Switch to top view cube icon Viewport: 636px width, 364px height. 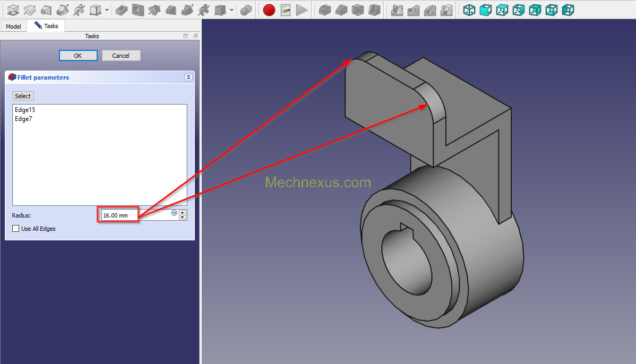pos(502,10)
